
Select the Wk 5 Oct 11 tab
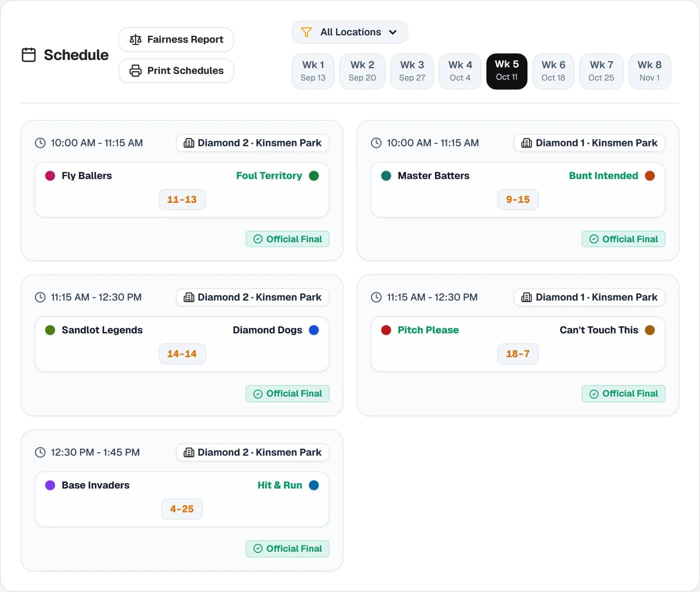click(x=507, y=71)
